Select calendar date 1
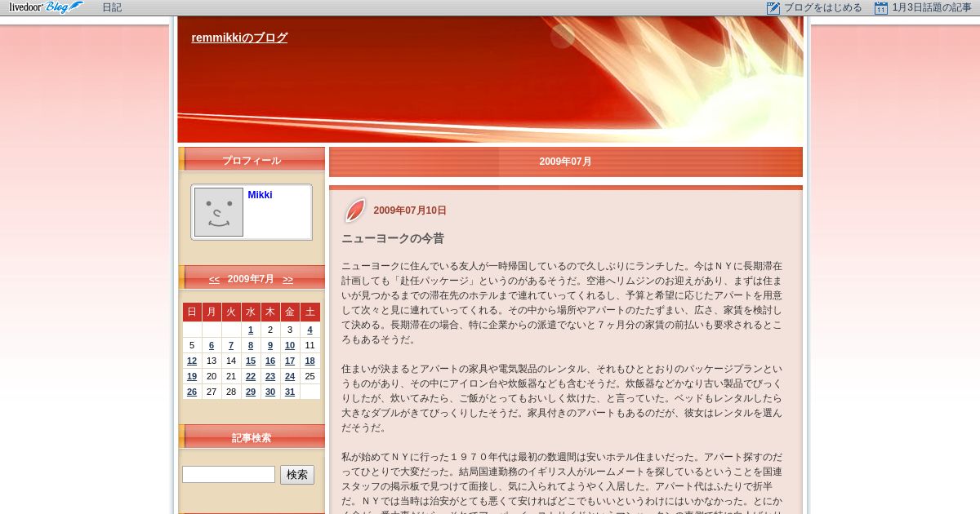 coord(251,330)
